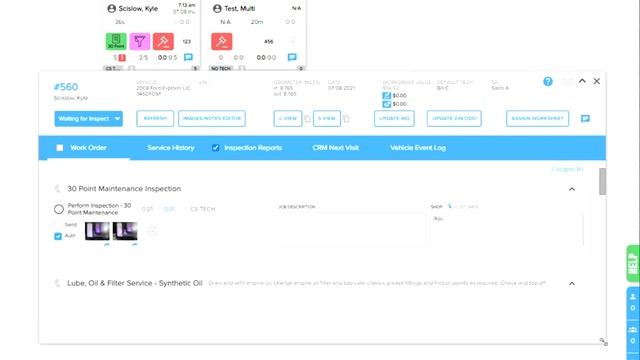640x360 pixels.
Task: Click the NO TECH tag under Test, Multi card
Action: tap(221, 69)
